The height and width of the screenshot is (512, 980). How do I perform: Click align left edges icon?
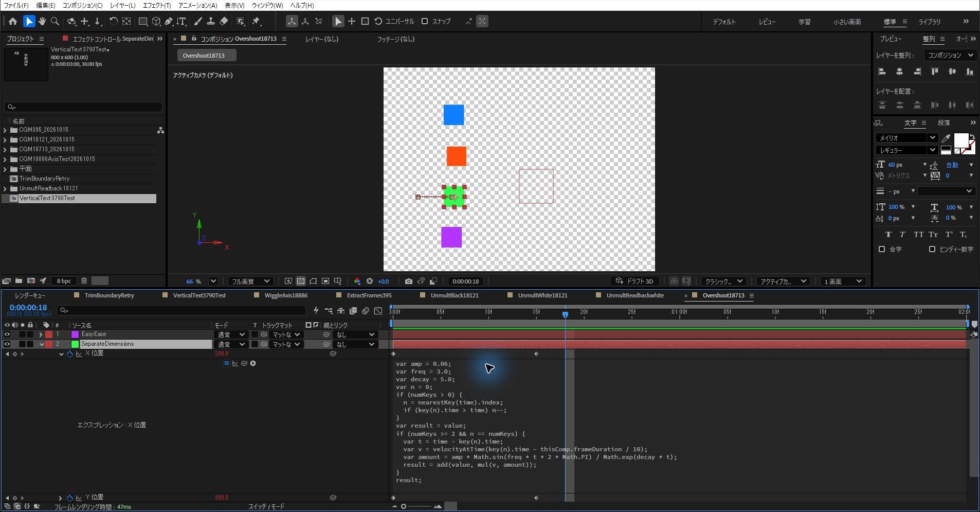882,72
